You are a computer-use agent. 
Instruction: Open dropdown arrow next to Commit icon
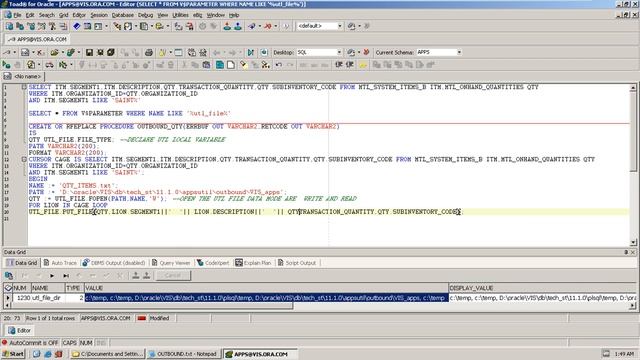[260, 26]
